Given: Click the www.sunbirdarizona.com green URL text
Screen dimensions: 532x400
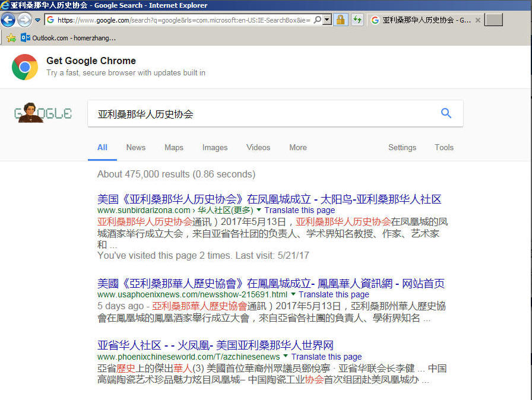Looking at the screenshot, I should (144, 210).
